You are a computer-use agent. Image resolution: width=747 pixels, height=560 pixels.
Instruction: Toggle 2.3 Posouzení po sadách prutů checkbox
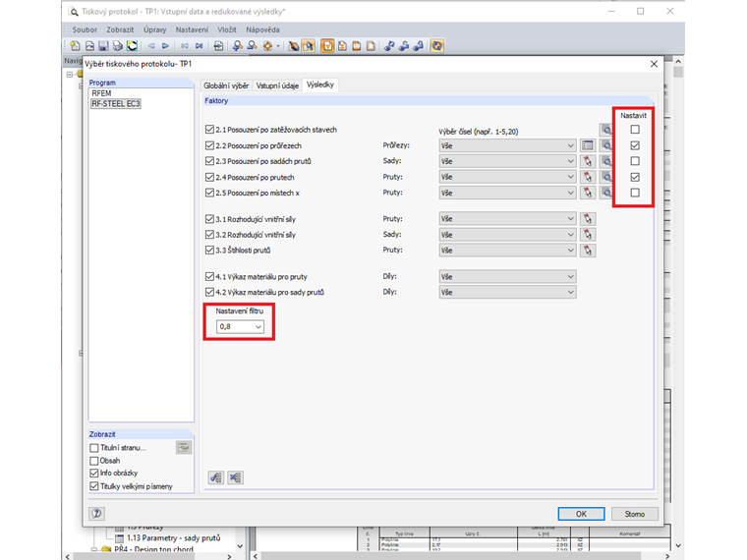tap(209, 161)
